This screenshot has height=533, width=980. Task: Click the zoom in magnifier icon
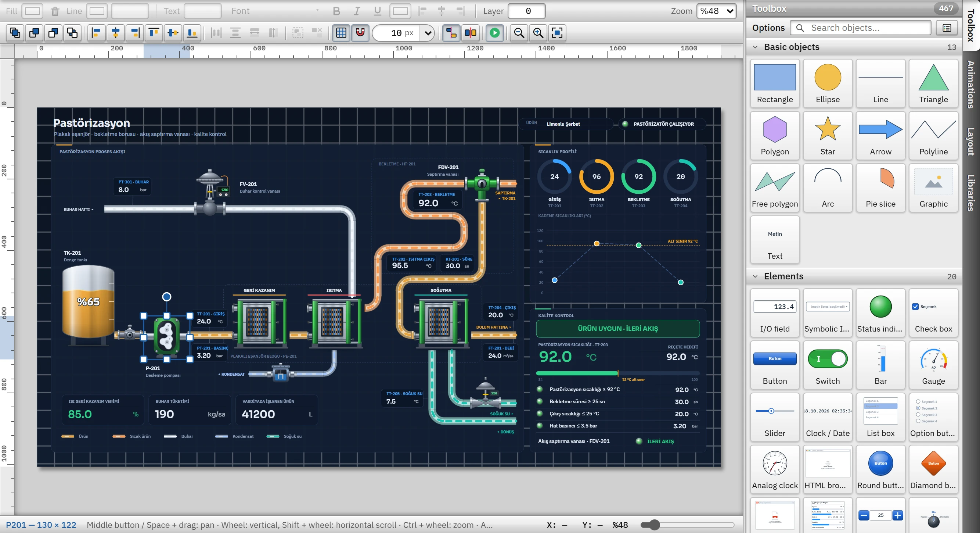538,33
